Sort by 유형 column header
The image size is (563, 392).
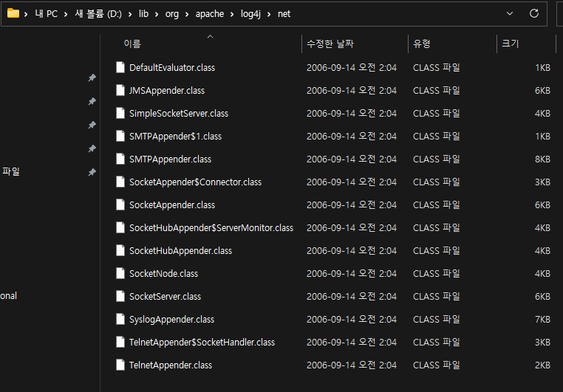(x=422, y=44)
